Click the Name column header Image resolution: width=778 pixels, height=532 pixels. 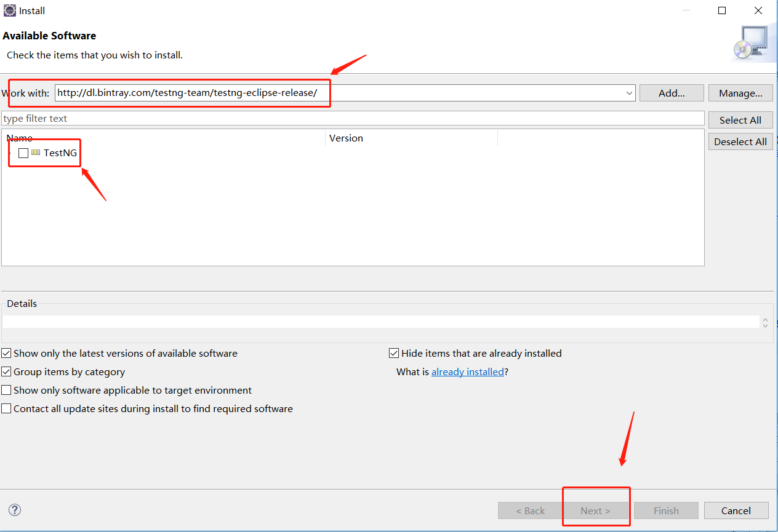pyautogui.click(x=164, y=138)
